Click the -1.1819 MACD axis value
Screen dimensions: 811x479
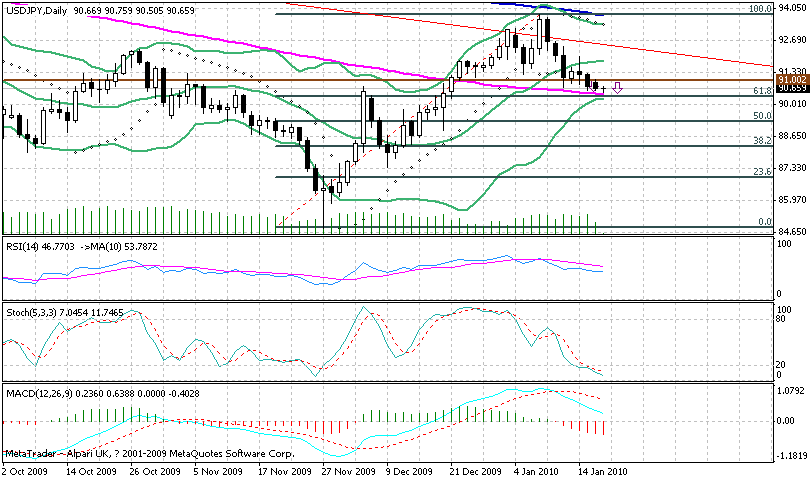[x=790, y=456]
